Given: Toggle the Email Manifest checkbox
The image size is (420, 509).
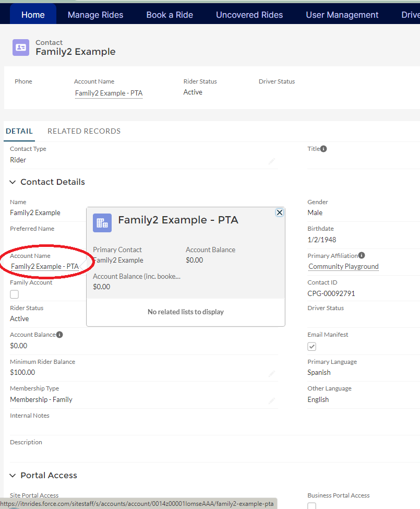Looking at the screenshot, I should click(312, 347).
